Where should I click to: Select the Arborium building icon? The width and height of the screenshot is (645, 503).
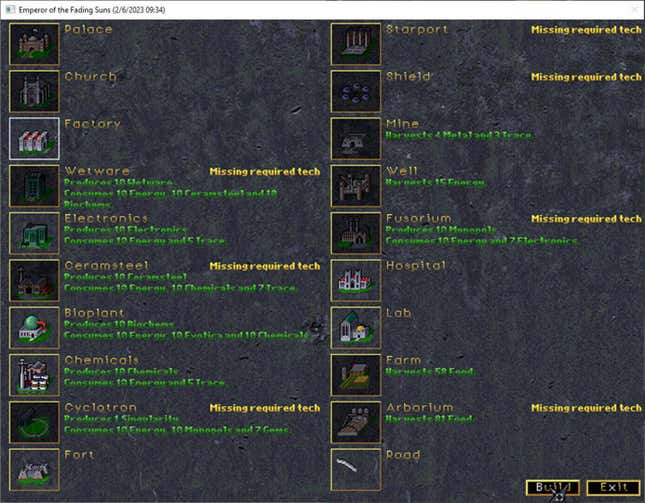[356, 422]
